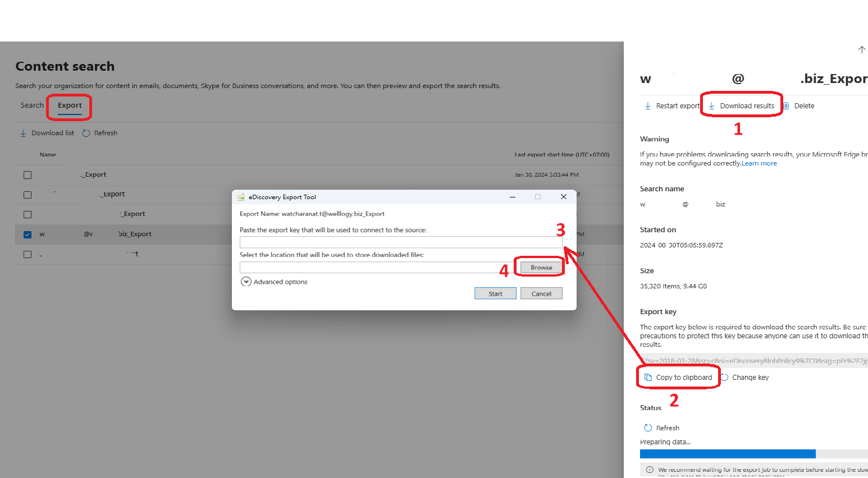
Task: Click the Change key circular icon
Action: tap(725, 378)
